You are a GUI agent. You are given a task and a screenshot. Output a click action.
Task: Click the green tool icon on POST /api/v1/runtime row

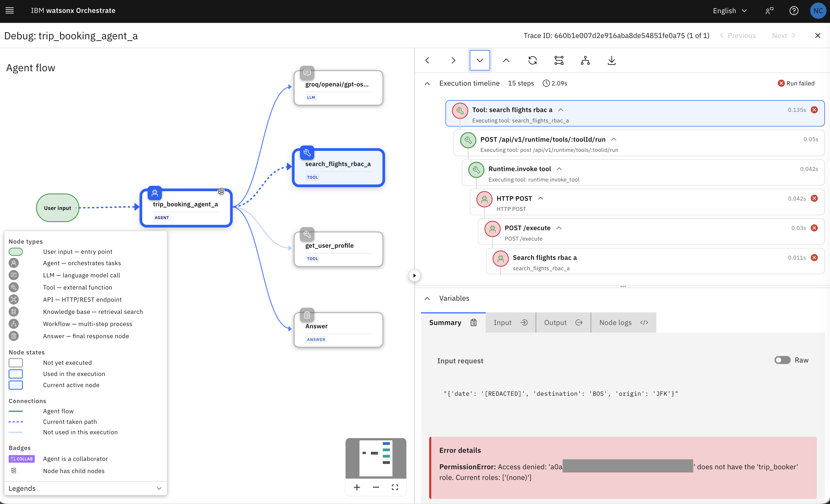(468, 140)
